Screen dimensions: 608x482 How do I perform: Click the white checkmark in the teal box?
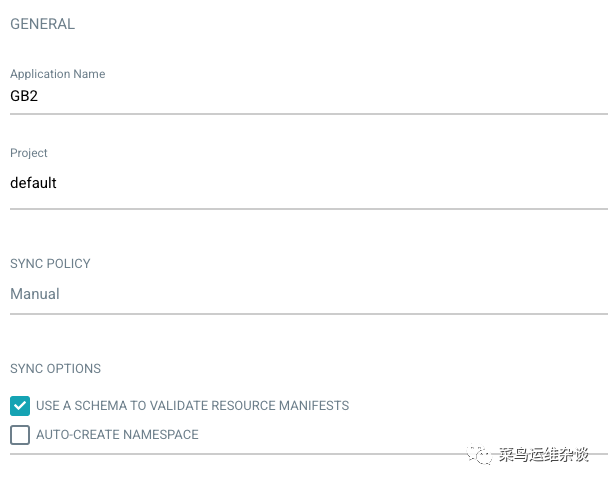pos(20,406)
